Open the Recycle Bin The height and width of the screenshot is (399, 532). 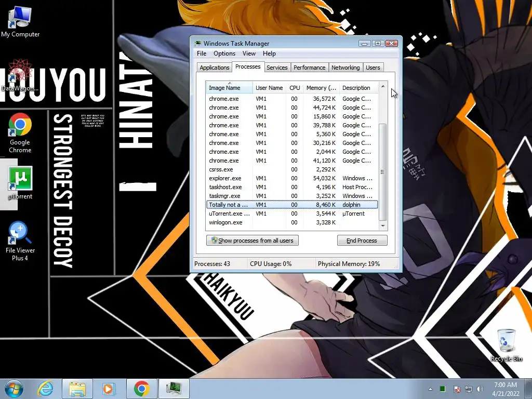[507, 345]
